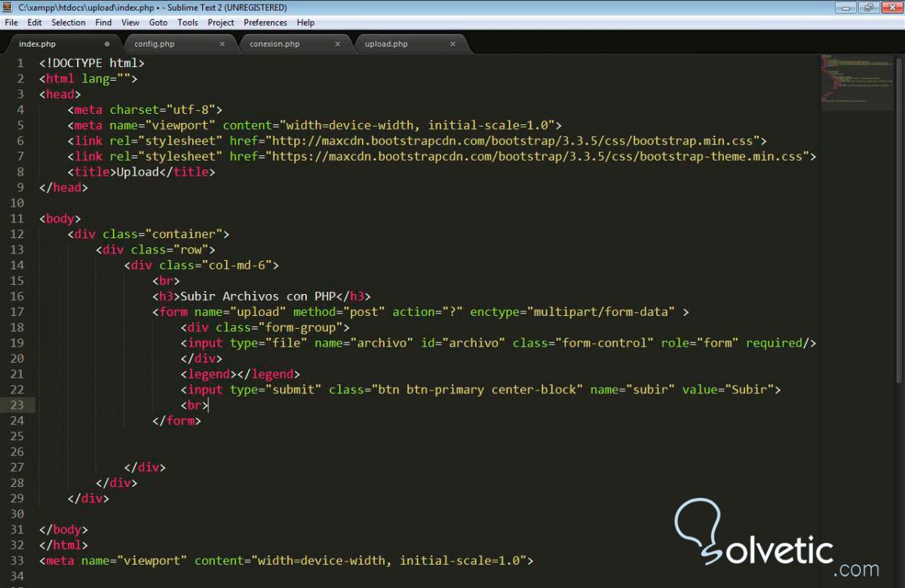Close the config.php tab via its x icon
This screenshot has width=905, height=588.
pos(221,44)
